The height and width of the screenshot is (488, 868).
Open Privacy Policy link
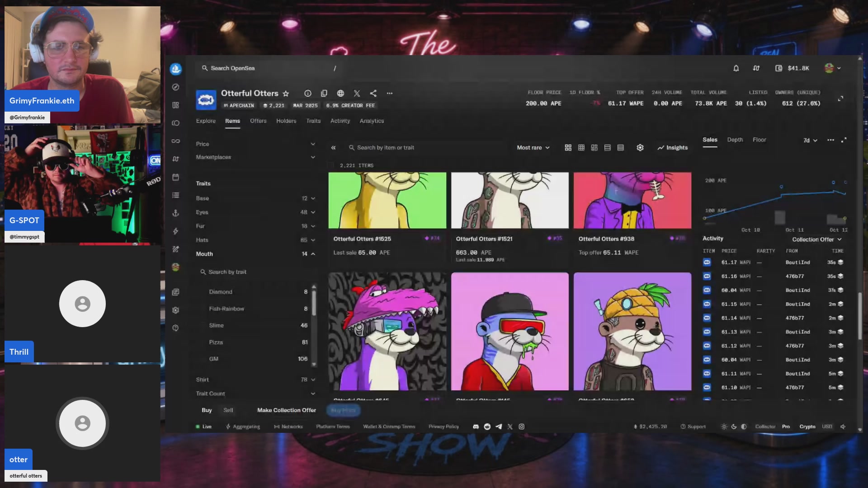[x=443, y=427]
